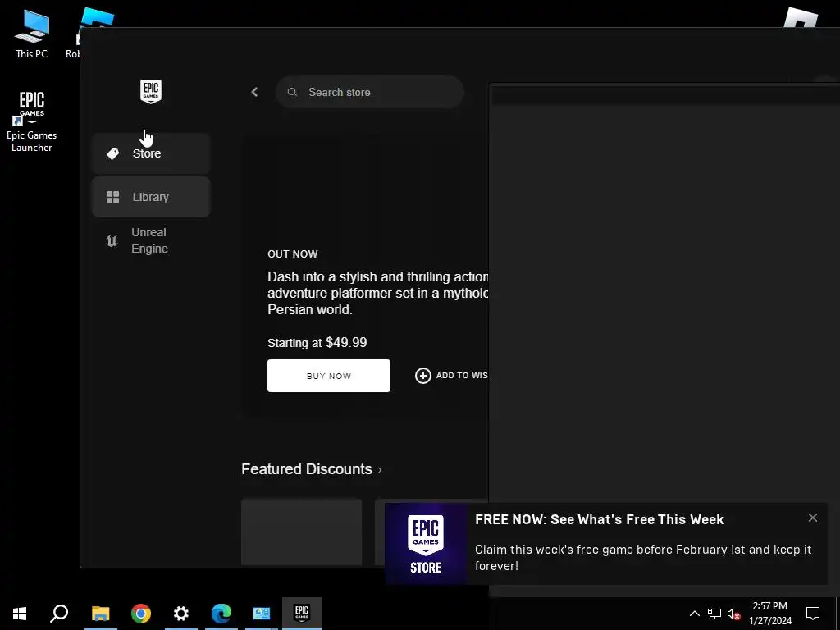Launch Microsoft Edge from the taskbar
This screenshot has height=630, width=840.
[x=221, y=614]
